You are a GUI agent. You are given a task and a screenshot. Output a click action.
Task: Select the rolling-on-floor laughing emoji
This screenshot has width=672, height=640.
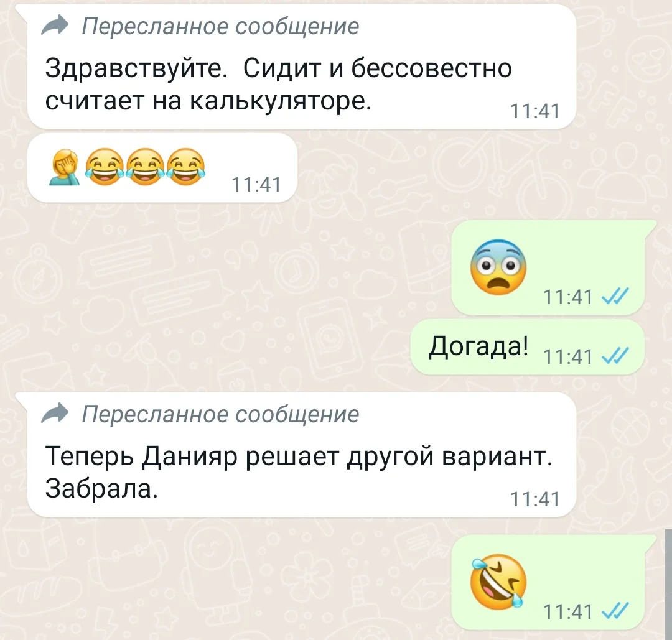(498, 582)
